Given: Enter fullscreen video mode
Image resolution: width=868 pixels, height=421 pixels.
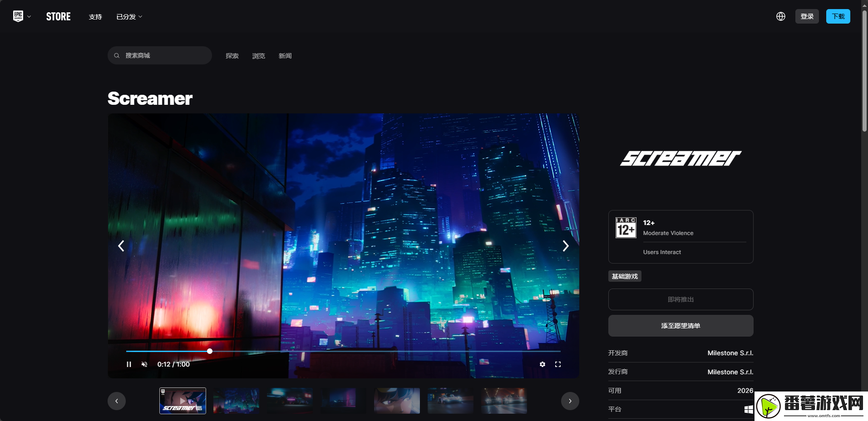Looking at the screenshot, I should click(x=558, y=364).
